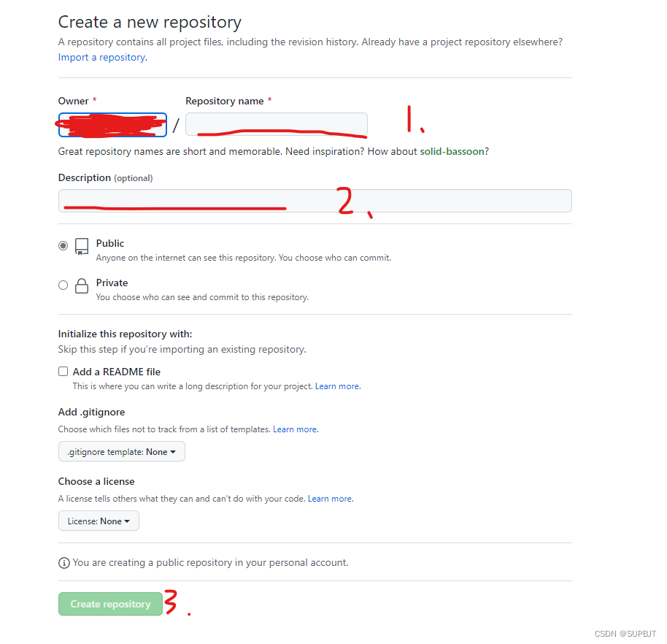Open the License: None dropdown

click(99, 521)
